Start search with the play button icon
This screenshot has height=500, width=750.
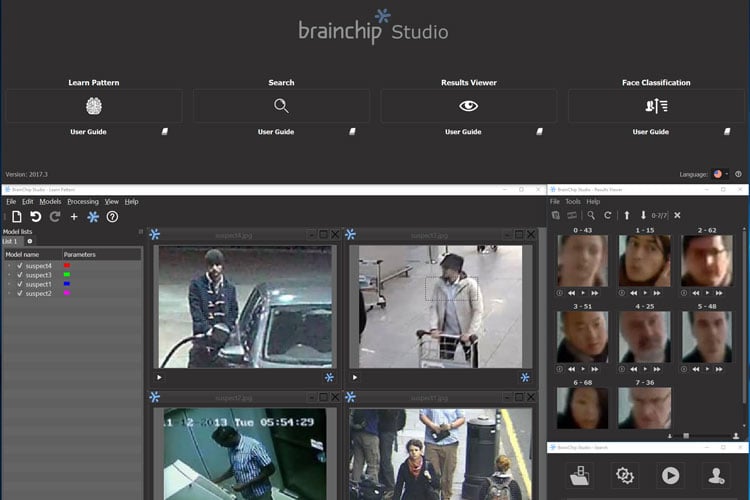point(669,475)
